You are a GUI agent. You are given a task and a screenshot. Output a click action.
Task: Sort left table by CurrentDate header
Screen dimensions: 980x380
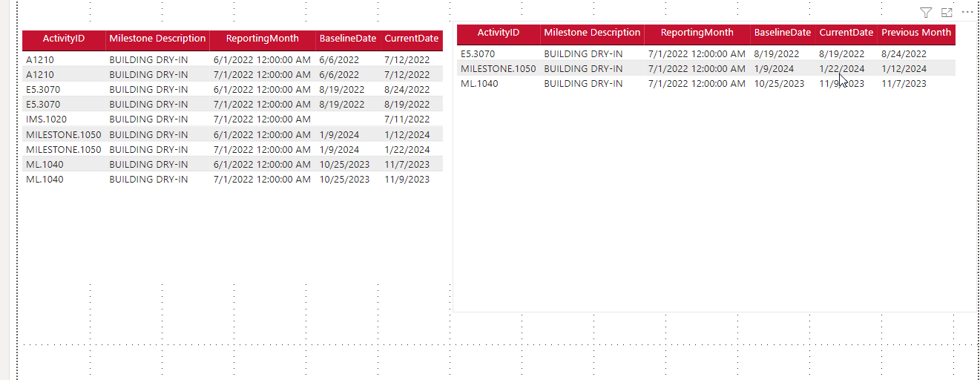click(x=412, y=39)
